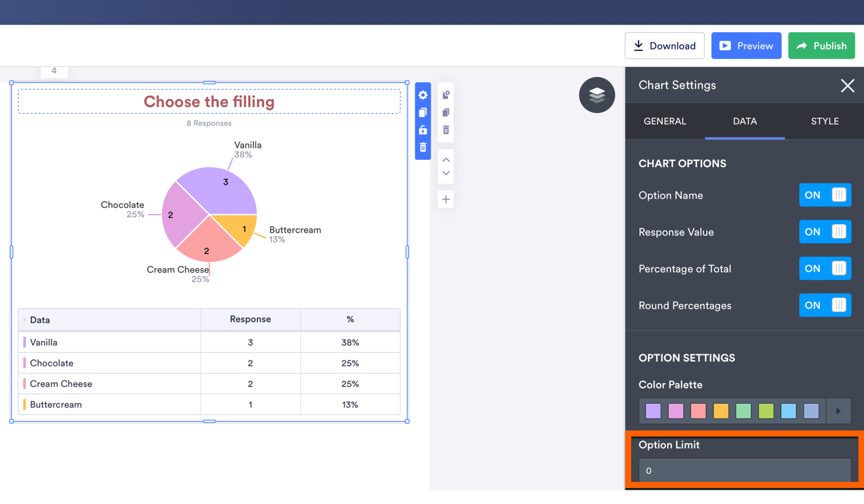This screenshot has height=504, width=864.
Task: Move the page up with the chevron
Action: pyautogui.click(x=446, y=160)
